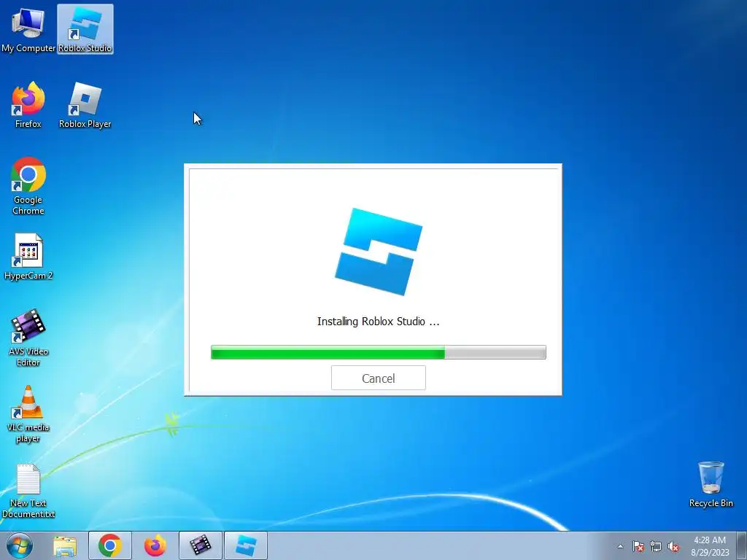Viewport: 747px width, 560px height.
Task: Select the Roblox Player desktop shortcut
Action: 85,105
